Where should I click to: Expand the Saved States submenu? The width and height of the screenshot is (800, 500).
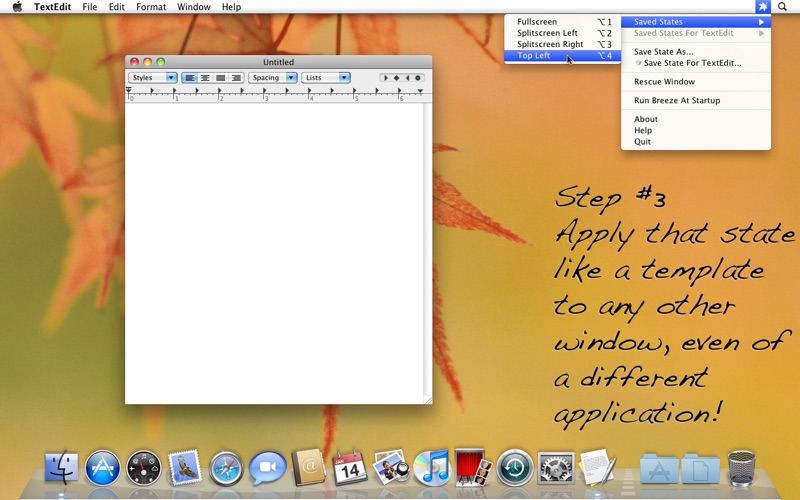tap(696, 22)
